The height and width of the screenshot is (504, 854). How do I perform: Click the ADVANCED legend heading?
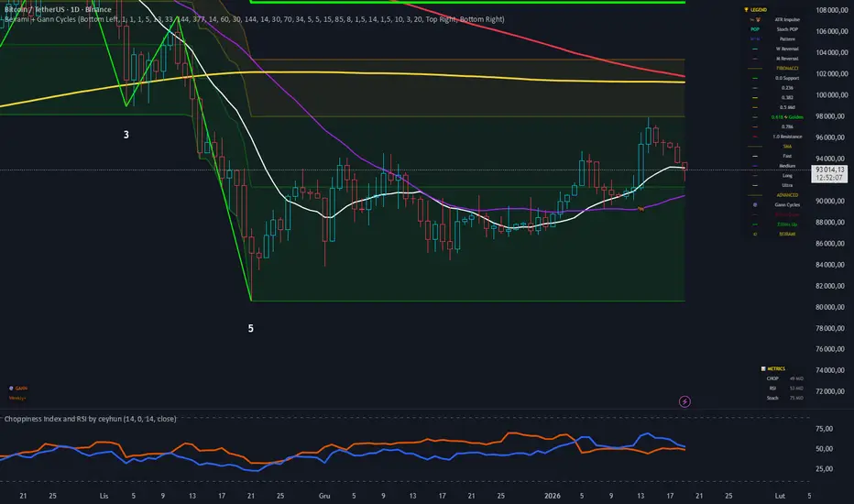point(787,195)
